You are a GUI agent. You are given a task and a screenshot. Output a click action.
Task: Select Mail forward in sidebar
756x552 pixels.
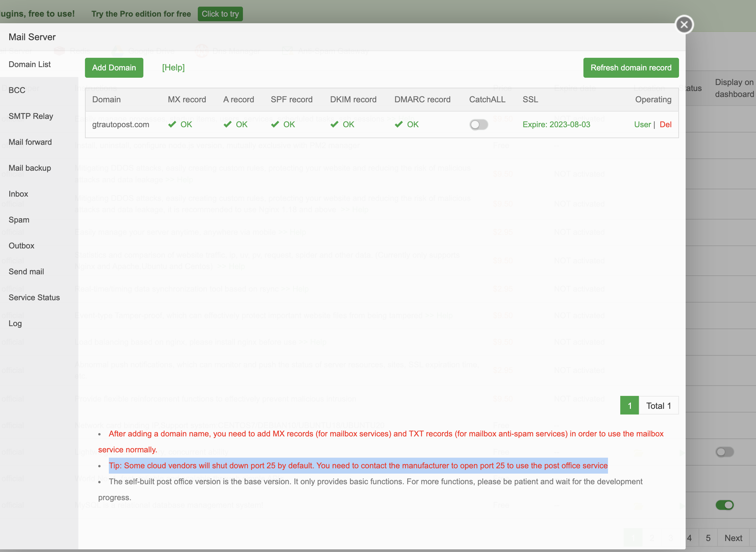(x=30, y=142)
